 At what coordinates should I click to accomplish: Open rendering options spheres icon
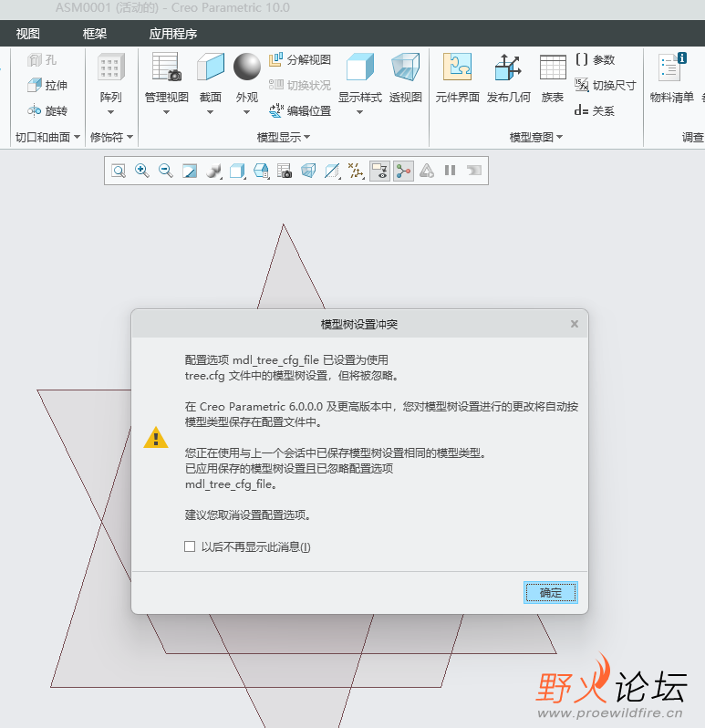(213, 171)
